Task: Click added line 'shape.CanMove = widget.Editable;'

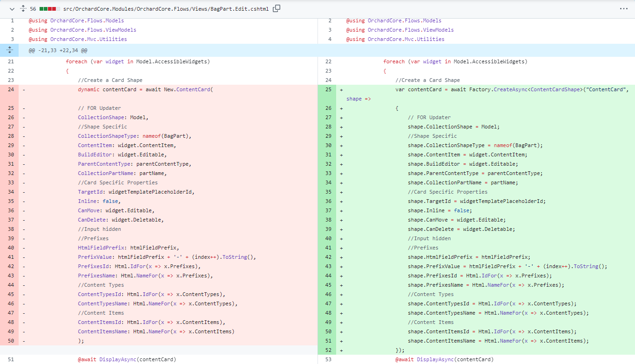Action: click(x=457, y=220)
